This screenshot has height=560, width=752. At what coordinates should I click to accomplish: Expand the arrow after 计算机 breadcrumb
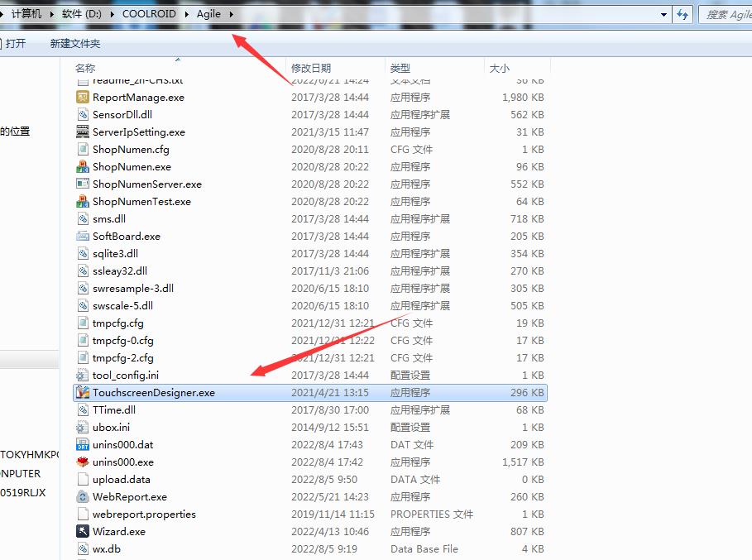point(51,14)
